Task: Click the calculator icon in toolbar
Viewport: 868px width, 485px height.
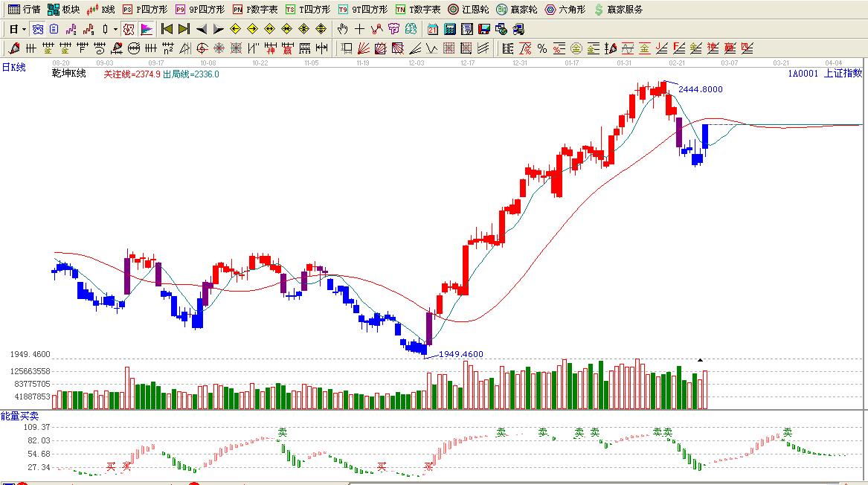Action: [x=450, y=29]
